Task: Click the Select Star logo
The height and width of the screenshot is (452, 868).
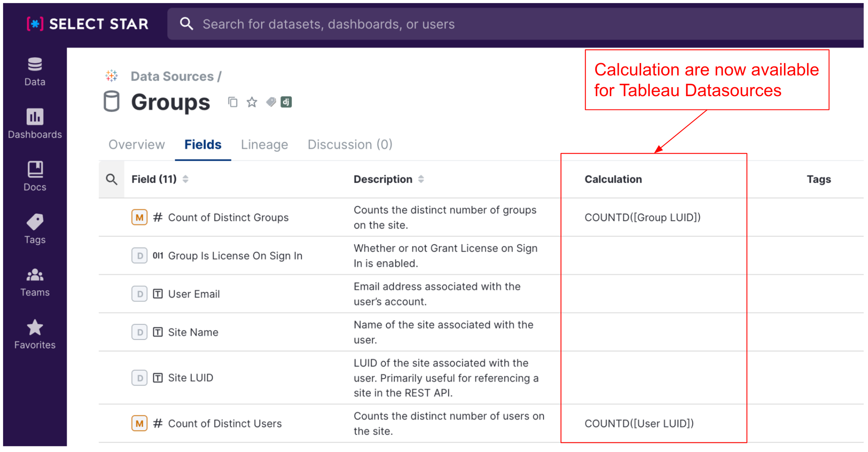Action: point(87,24)
